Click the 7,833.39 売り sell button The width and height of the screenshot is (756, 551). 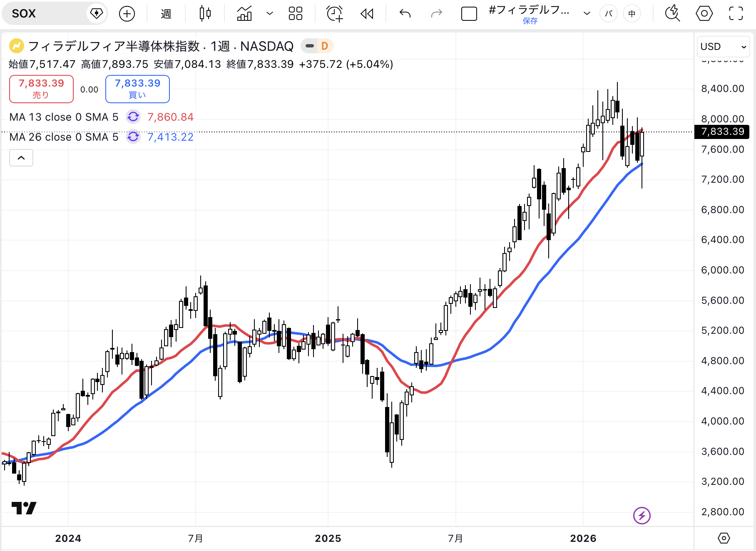point(41,89)
